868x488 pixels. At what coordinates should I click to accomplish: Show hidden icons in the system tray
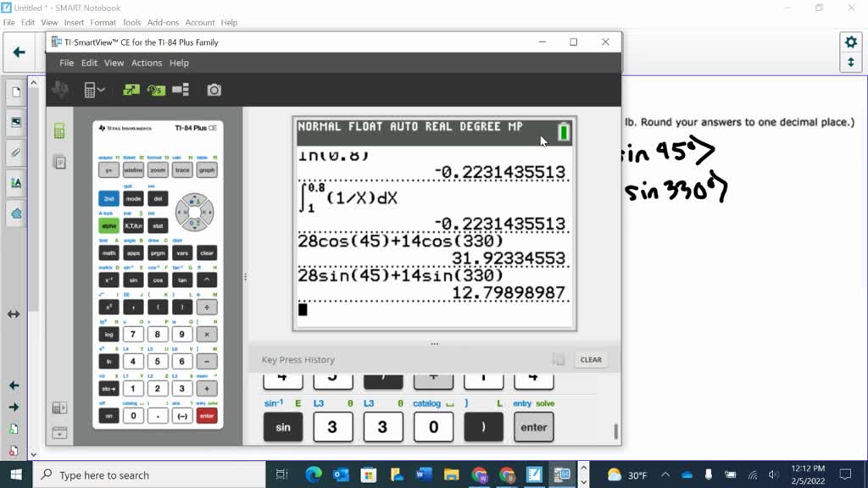[x=665, y=475]
